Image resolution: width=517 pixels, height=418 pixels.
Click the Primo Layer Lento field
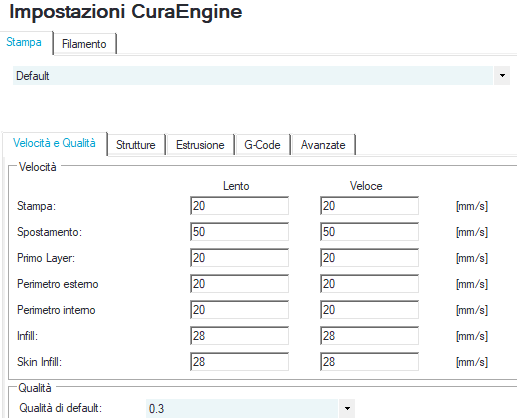tap(239, 258)
